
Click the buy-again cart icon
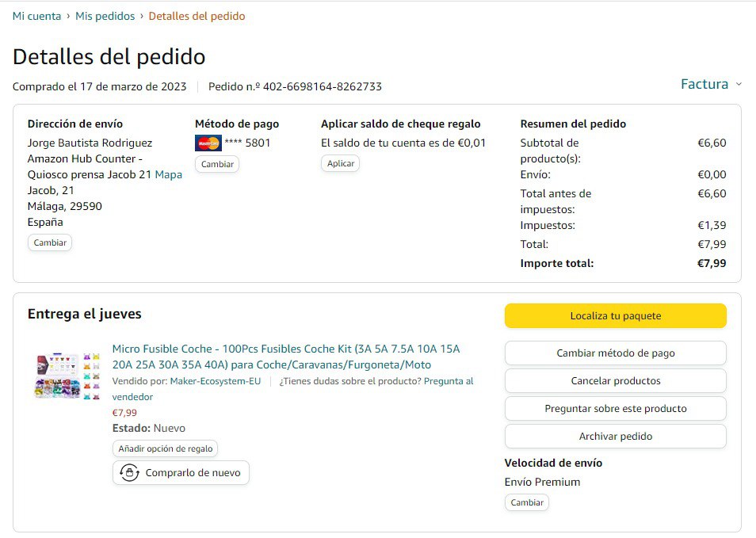click(130, 473)
